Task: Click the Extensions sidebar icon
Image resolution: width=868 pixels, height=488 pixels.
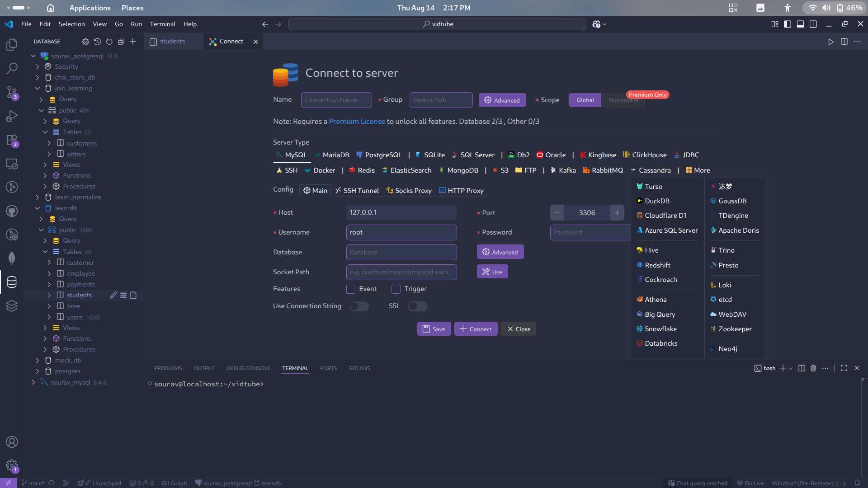Action: click(12, 140)
